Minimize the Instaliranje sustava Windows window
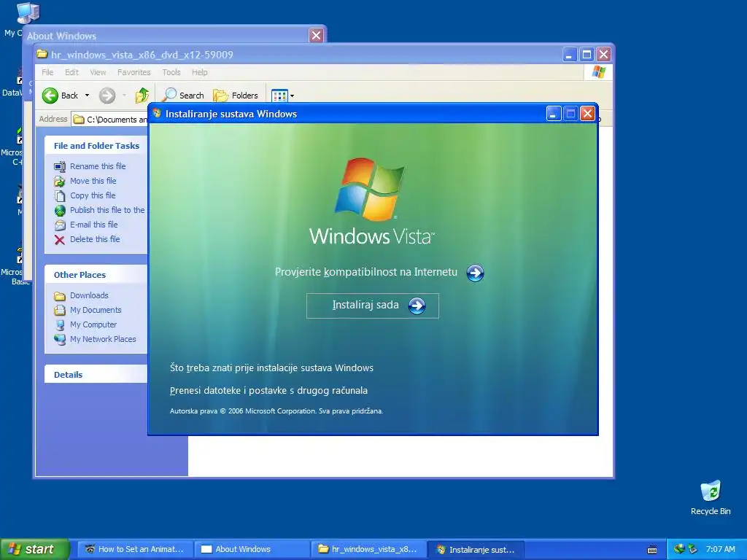Viewport: 747px width, 560px height. click(x=554, y=113)
